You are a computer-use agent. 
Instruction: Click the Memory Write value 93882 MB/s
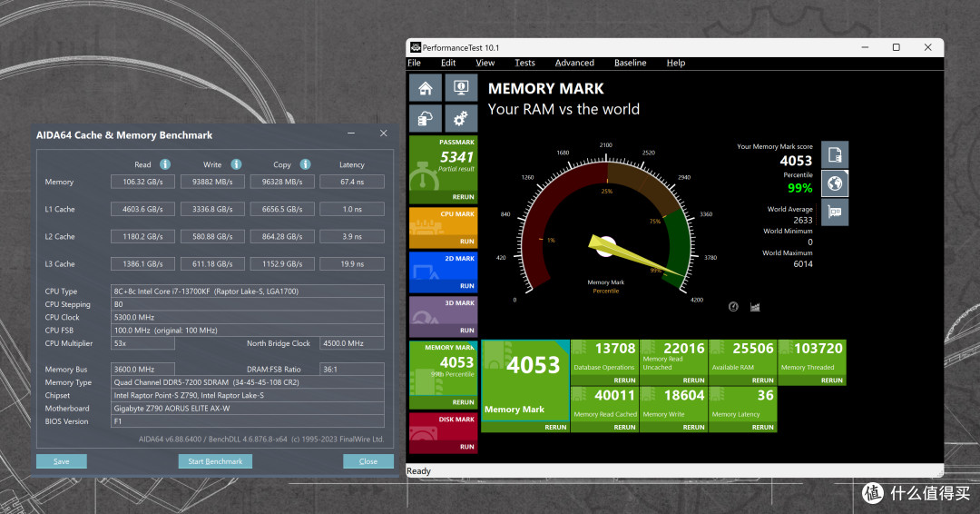212,182
